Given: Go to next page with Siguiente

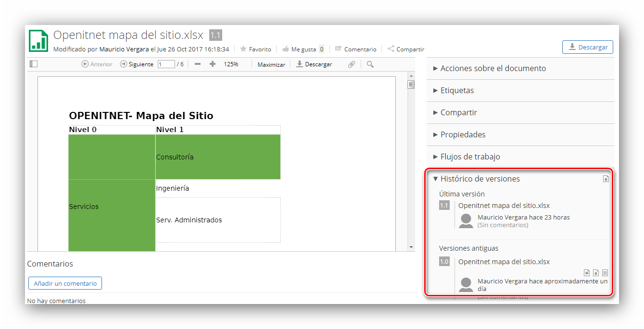Looking at the screenshot, I should (x=137, y=64).
